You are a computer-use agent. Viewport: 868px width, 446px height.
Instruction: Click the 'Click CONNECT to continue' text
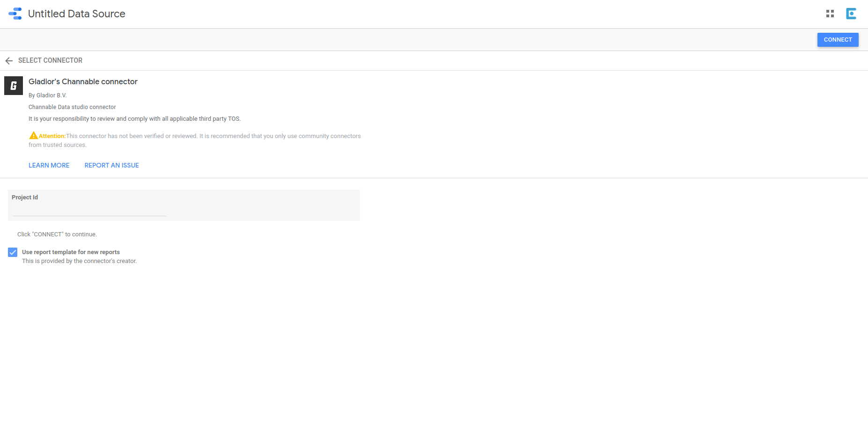(x=57, y=234)
